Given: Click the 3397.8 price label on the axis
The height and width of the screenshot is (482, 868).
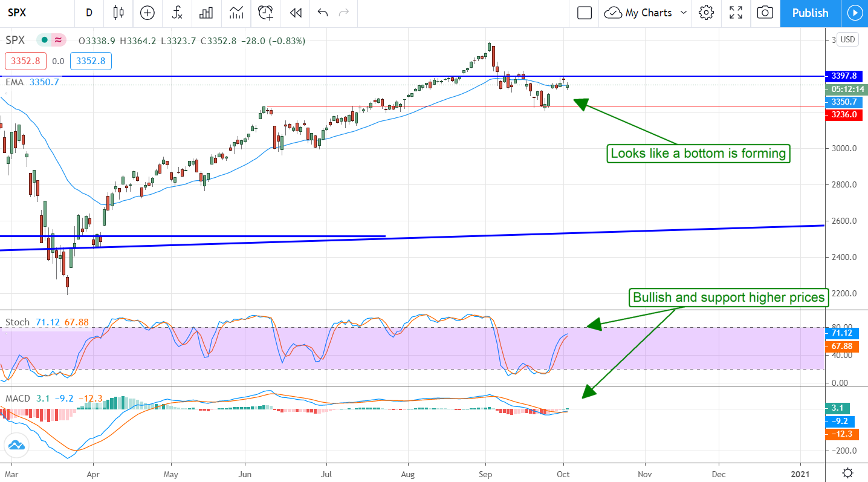Looking at the screenshot, I should pos(844,76).
